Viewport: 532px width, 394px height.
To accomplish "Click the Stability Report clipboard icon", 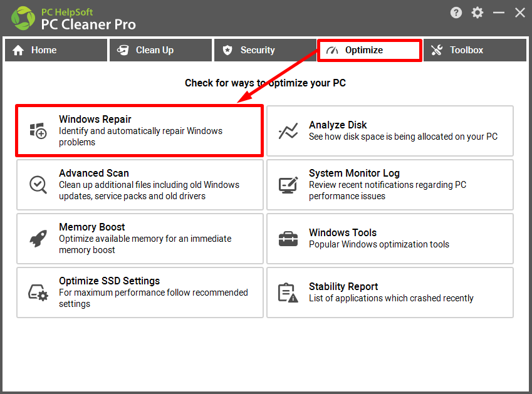I will coord(288,293).
